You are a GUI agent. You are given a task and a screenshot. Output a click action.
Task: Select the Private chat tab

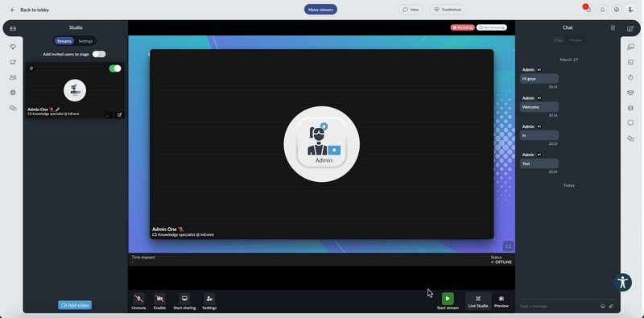[x=575, y=40]
